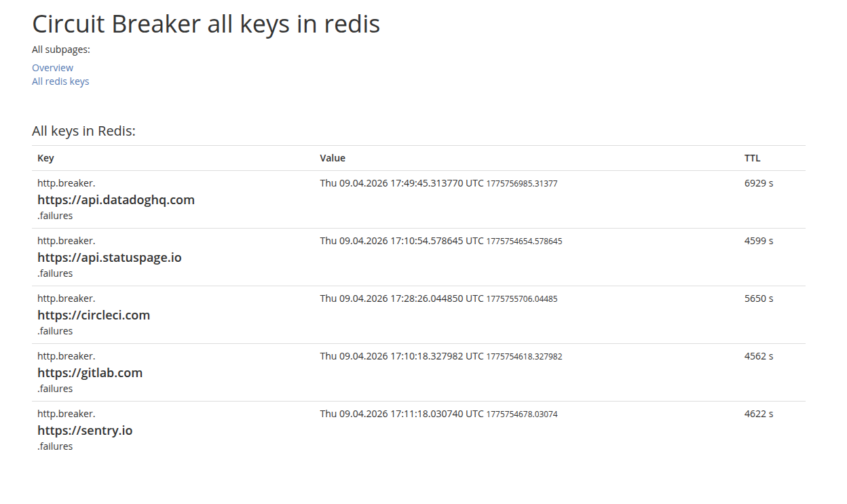Select the https://sentry.io key name
The image size is (847, 504).
(85, 430)
